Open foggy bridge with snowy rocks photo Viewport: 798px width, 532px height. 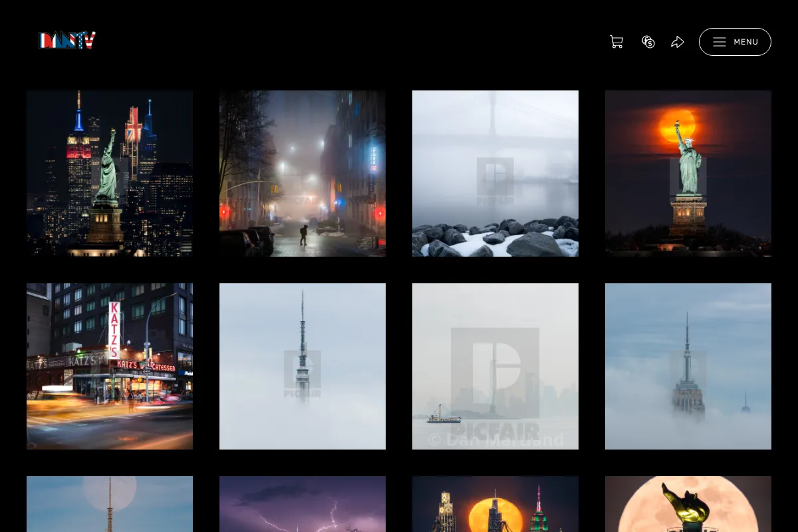pyautogui.click(x=495, y=174)
